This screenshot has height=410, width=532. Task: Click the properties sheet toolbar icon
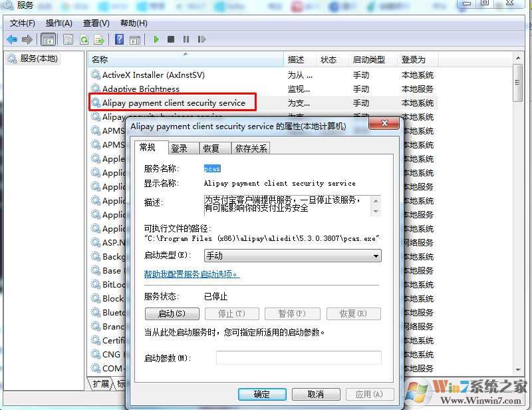point(68,40)
